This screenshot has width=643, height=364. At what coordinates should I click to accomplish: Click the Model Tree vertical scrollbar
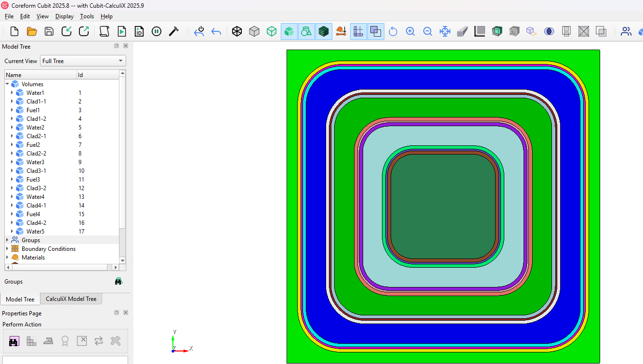point(122,154)
